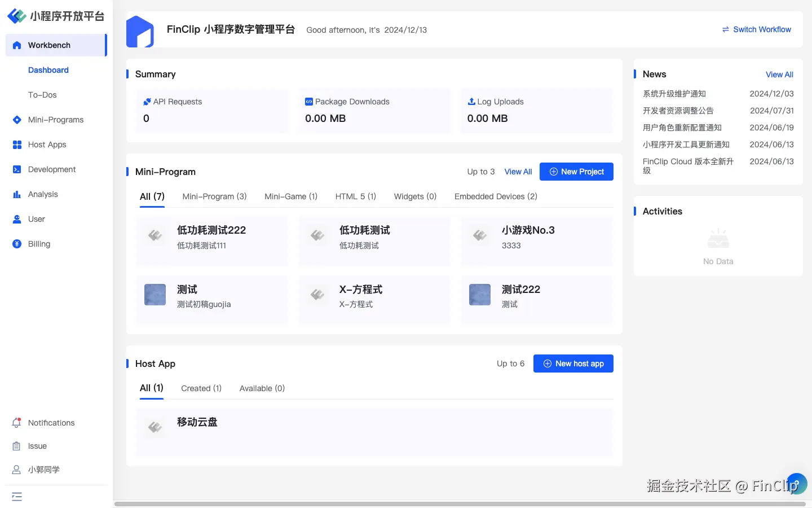Click the 小游戏No.3 app icon

[x=480, y=235]
